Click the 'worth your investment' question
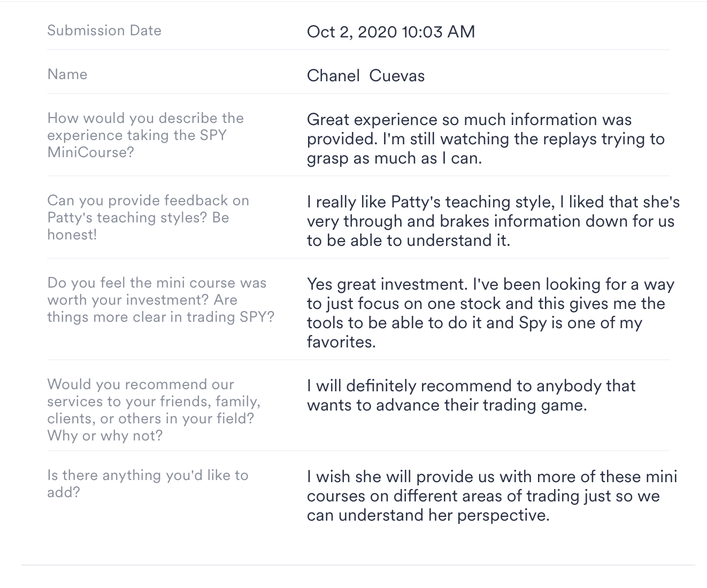Viewport: 707px width, 588px height. coord(160,299)
